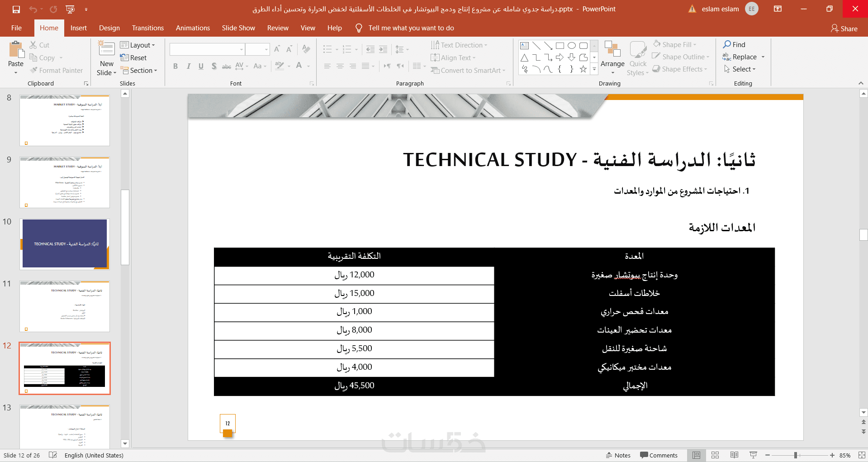Insert a New Slide

[x=107, y=59]
